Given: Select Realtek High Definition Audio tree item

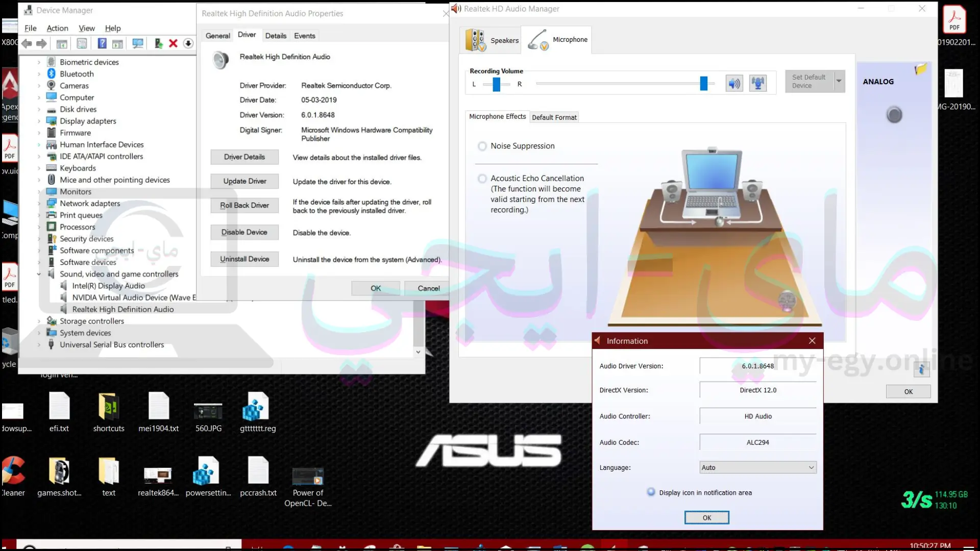Looking at the screenshot, I should [x=123, y=309].
